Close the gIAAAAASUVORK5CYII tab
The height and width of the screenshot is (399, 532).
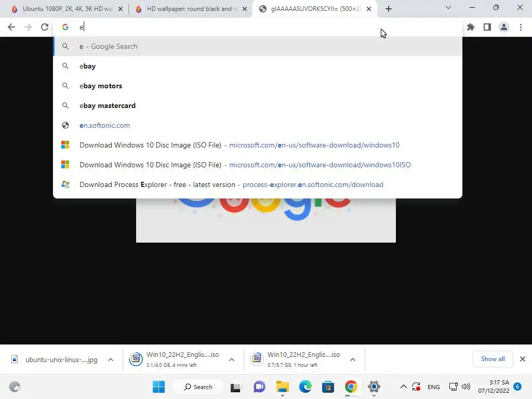pos(369,9)
